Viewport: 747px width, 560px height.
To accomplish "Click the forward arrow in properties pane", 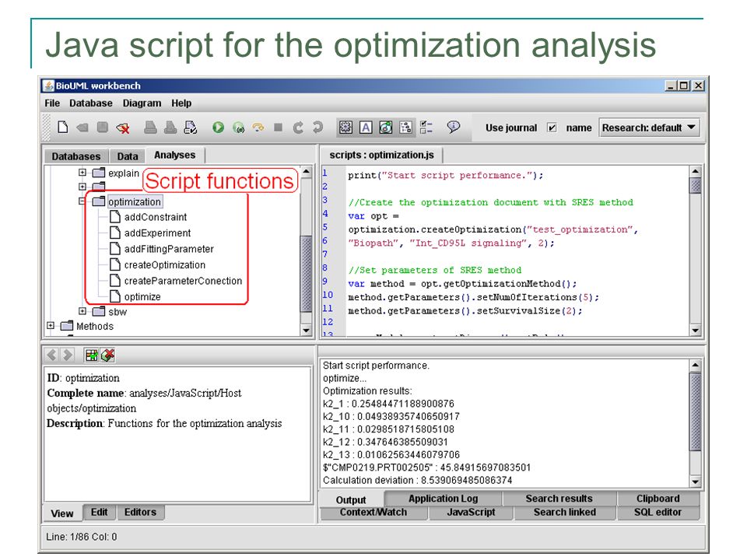I will [x=68, y=355].
